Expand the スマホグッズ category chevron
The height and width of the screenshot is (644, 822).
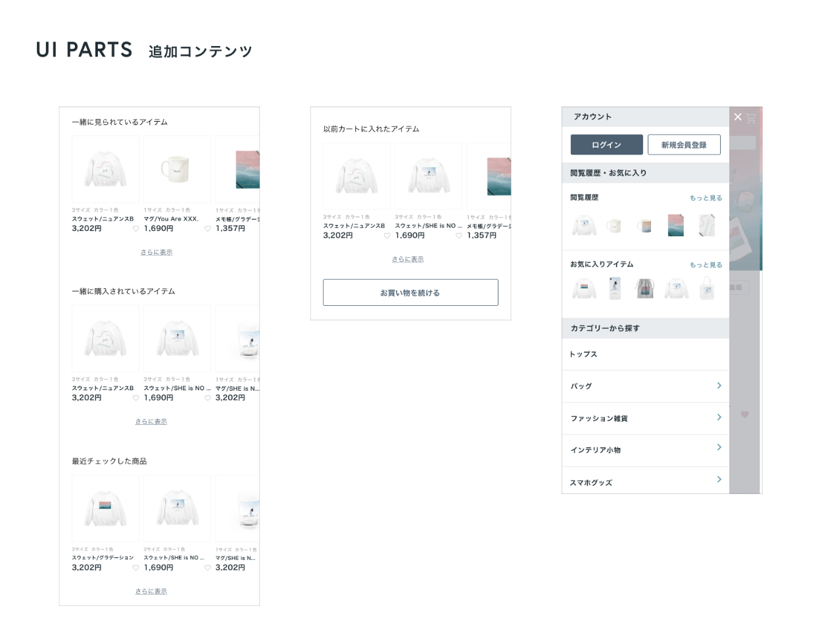tap(719, 480)
